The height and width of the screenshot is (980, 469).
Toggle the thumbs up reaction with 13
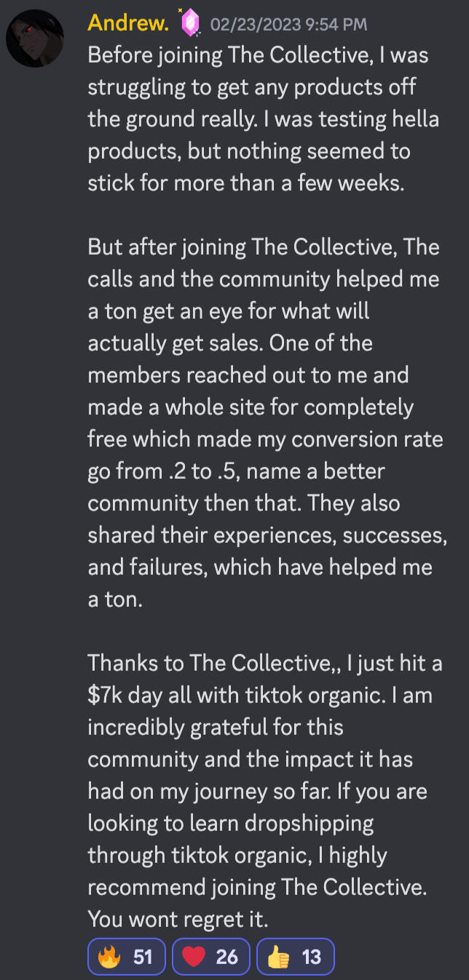[295, 956]
